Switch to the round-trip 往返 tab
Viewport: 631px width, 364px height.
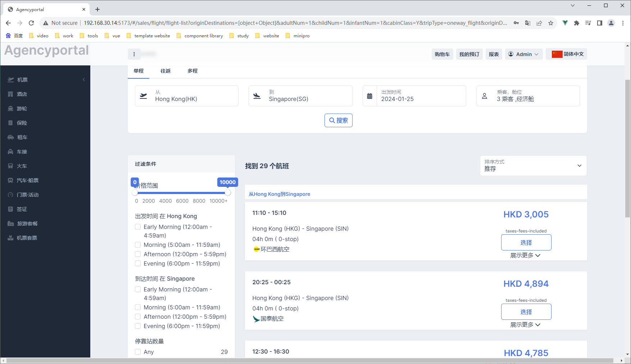click(x=165, y=71)
